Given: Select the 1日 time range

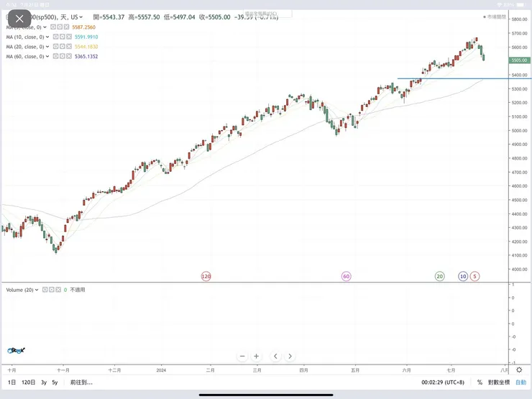Looking at the screenshot, I should [12, 382].
